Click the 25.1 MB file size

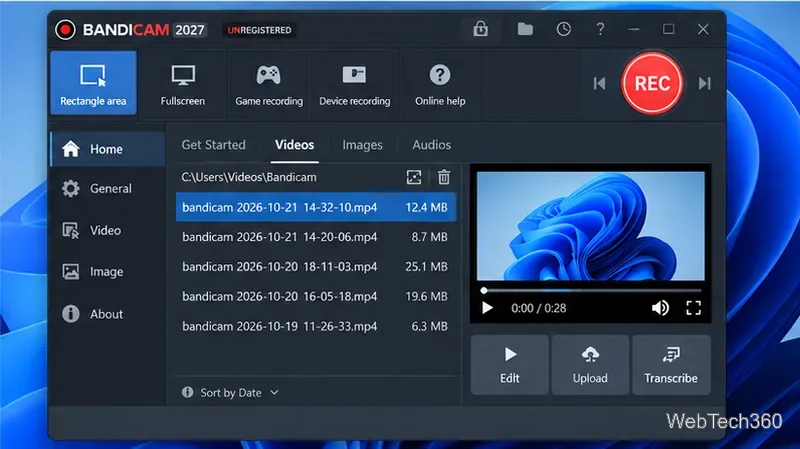[427, 266]
